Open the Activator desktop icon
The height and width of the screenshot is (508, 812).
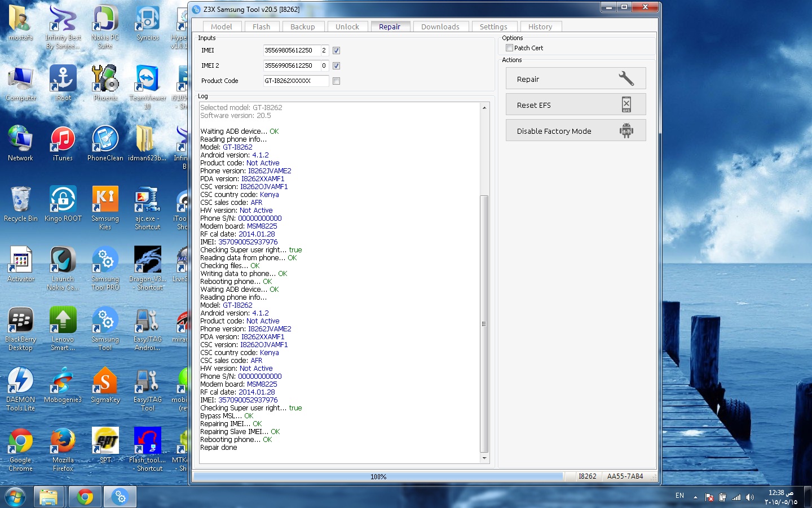coord(21,264)
